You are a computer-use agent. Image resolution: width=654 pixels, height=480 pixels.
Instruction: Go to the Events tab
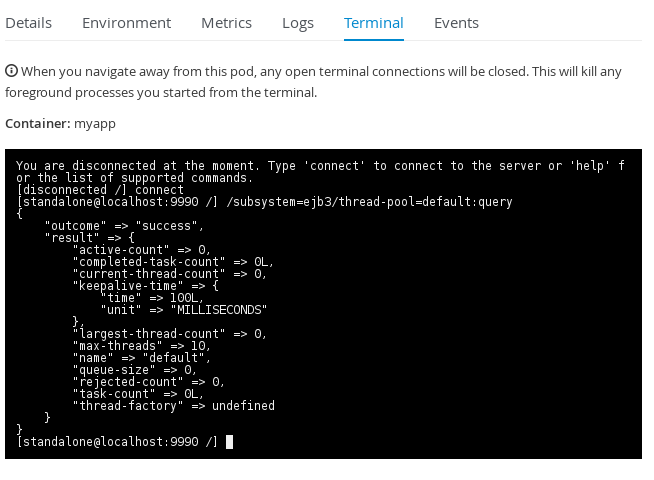click(456, 23)
